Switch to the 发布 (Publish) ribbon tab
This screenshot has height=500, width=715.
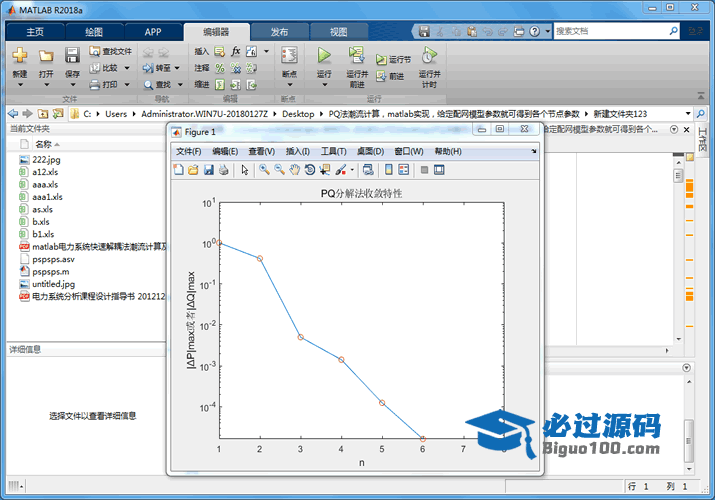tap(279, 32)
